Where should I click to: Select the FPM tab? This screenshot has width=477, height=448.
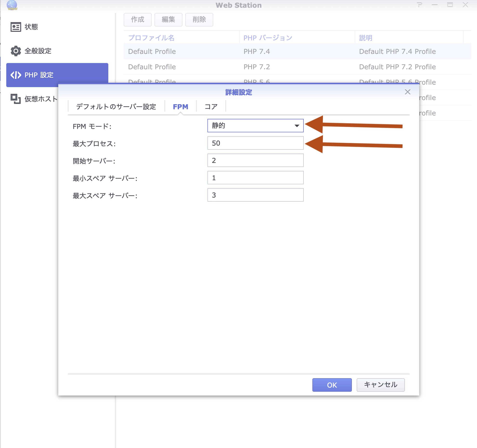pyautogui.click(x=180, y=107)
